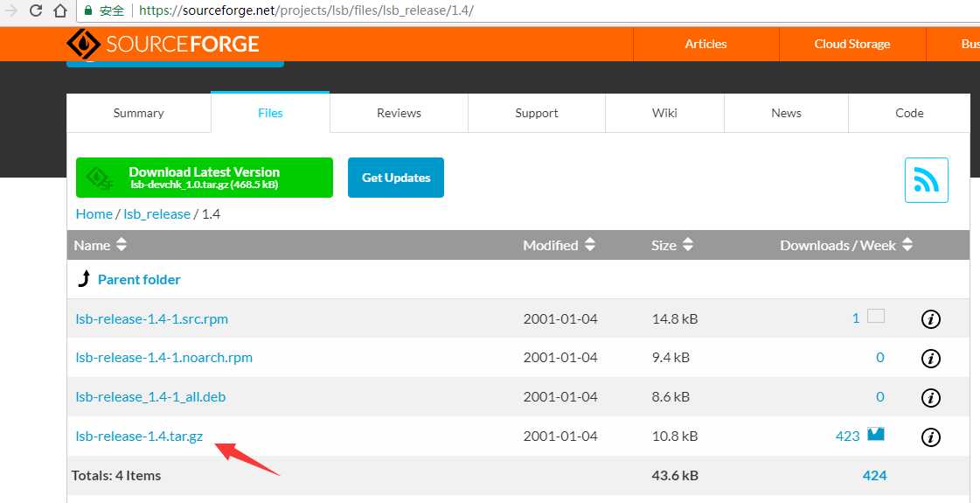Click the browser home icon
The width and height of the screenshot is (980, 503).
tap(59, 10)
